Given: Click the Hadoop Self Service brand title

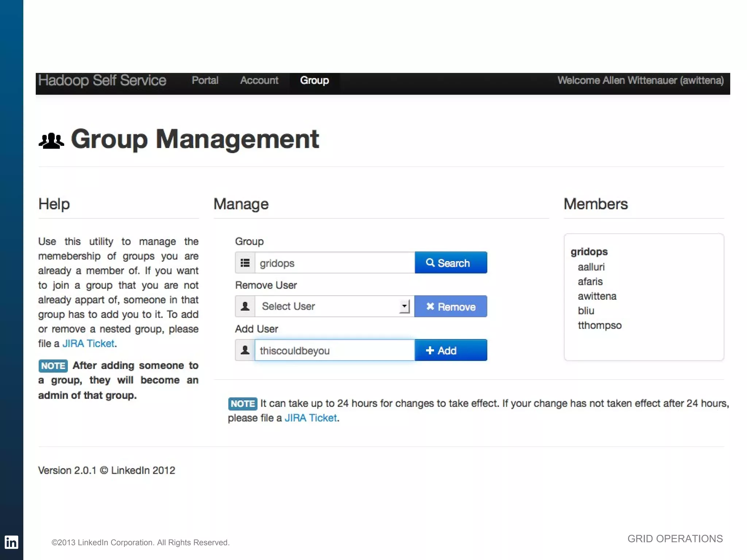Looking at the screenshot, I should [x=102, y=80].
